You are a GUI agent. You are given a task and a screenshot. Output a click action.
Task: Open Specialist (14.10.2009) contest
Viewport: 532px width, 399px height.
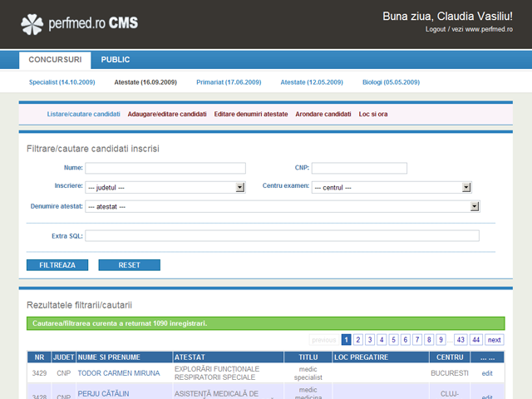pos(62,82)
